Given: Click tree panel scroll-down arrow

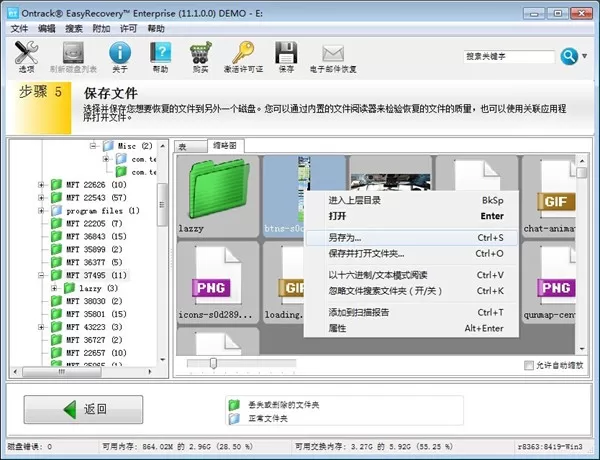Looking at the screenshot, I should coord(163,360).
